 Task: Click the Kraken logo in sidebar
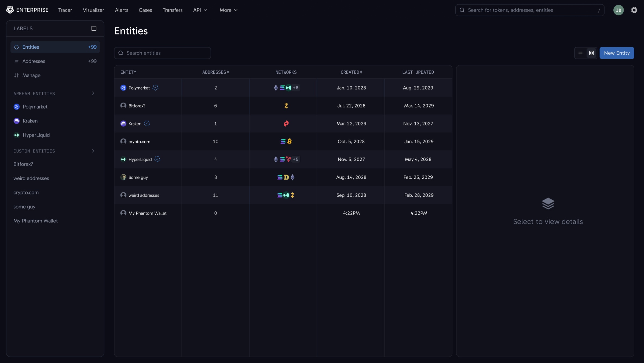click(x=17, y=121)
